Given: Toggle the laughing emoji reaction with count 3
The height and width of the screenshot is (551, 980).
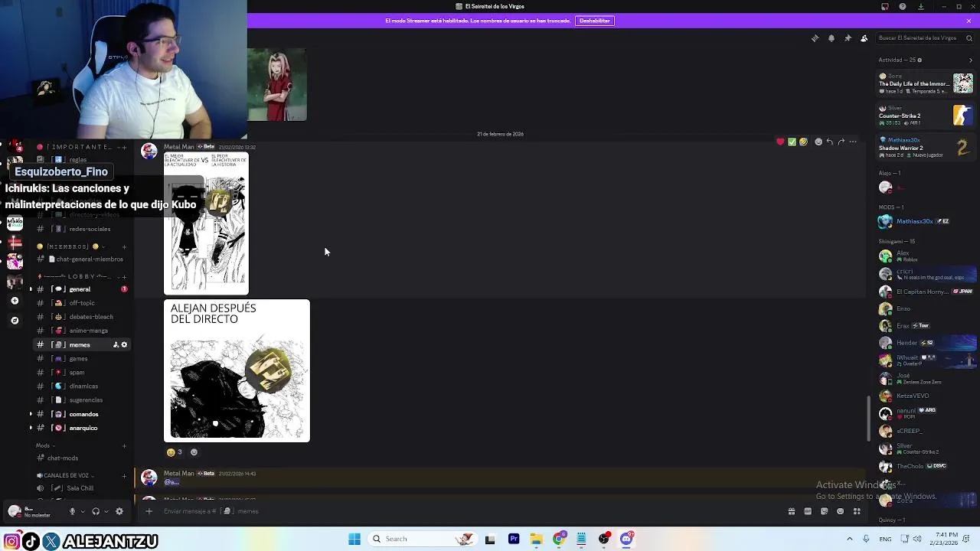Looking at the screenshot, I should (175, 452).
